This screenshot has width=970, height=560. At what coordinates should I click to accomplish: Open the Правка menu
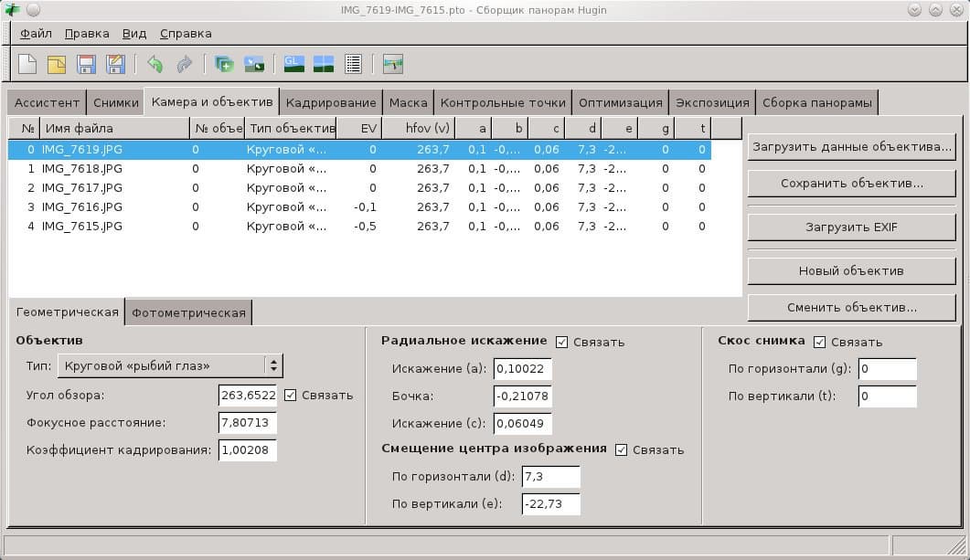click(87, 34)
